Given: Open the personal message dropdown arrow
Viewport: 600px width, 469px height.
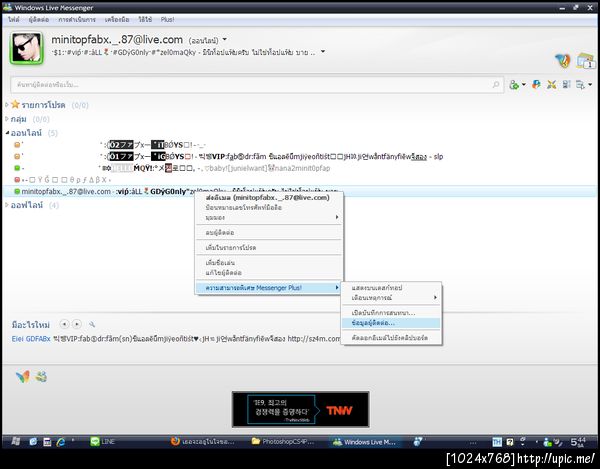Looking at the screenshot, I should pos(323,52).
